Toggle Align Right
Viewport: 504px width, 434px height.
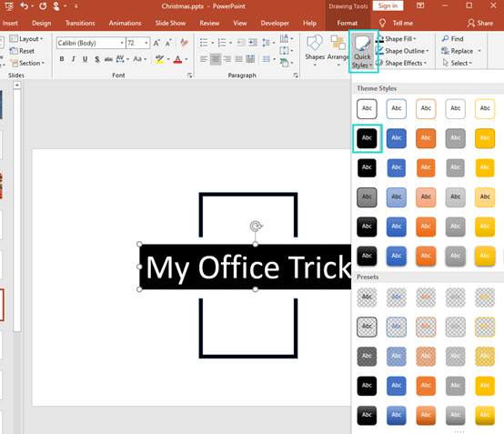tap(227, 59)
